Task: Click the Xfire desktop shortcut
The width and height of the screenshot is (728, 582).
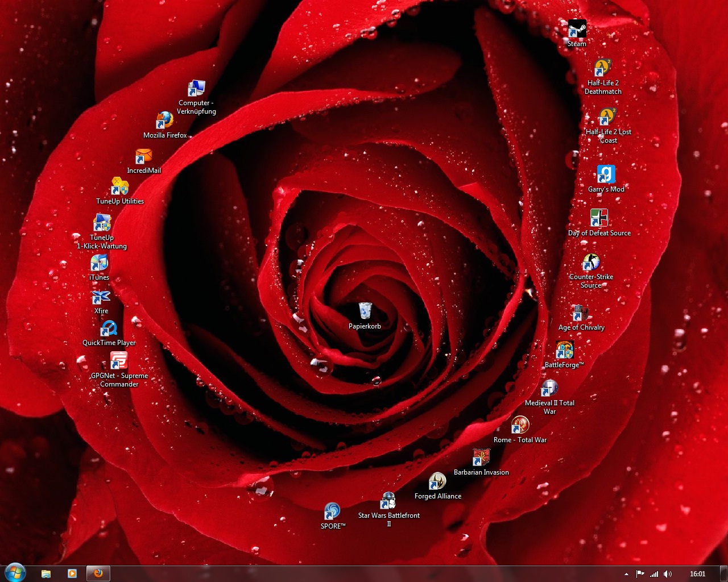Action: (101, 297)
